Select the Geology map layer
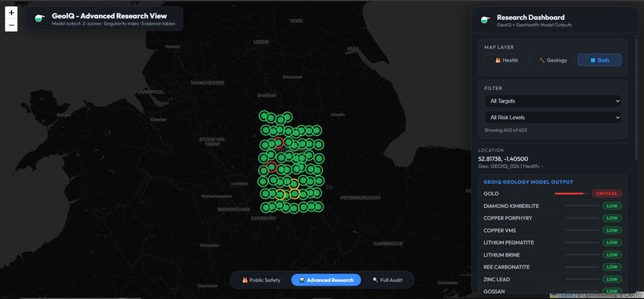The image size is (644, 299). tap(553, 60)
